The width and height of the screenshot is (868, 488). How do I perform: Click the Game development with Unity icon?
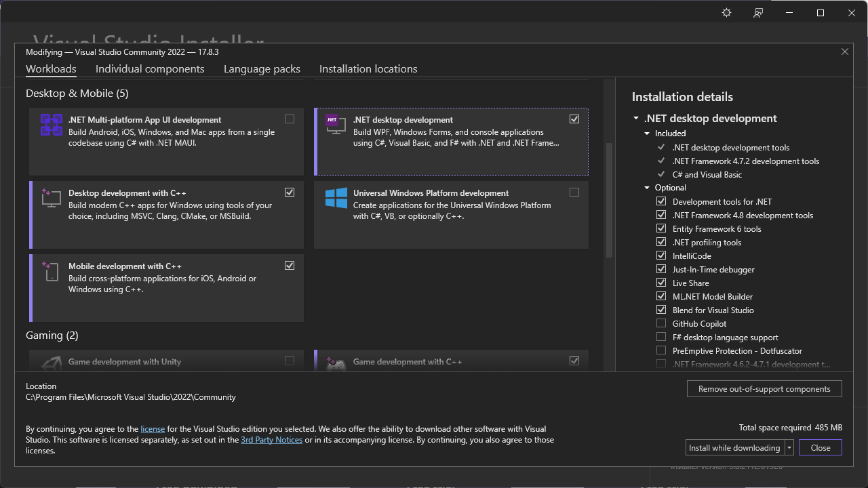click(51, 364)
